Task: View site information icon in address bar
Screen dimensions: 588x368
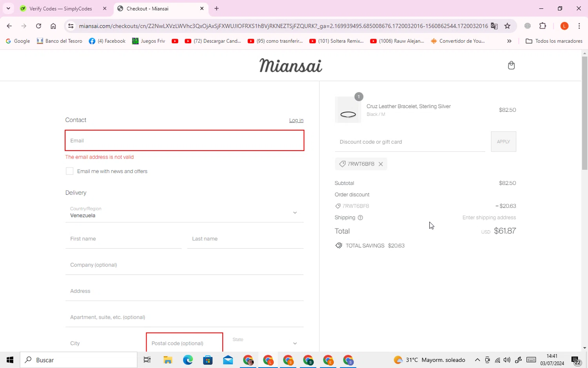Action: click(x=71, y=26)
